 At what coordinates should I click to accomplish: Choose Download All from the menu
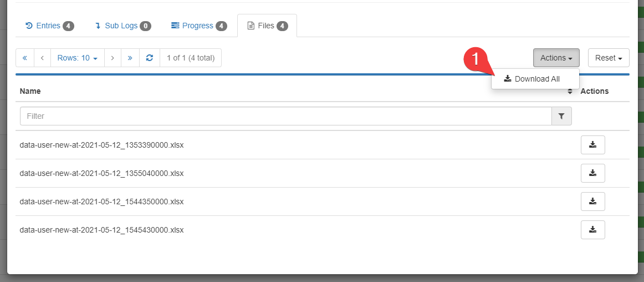531,79
